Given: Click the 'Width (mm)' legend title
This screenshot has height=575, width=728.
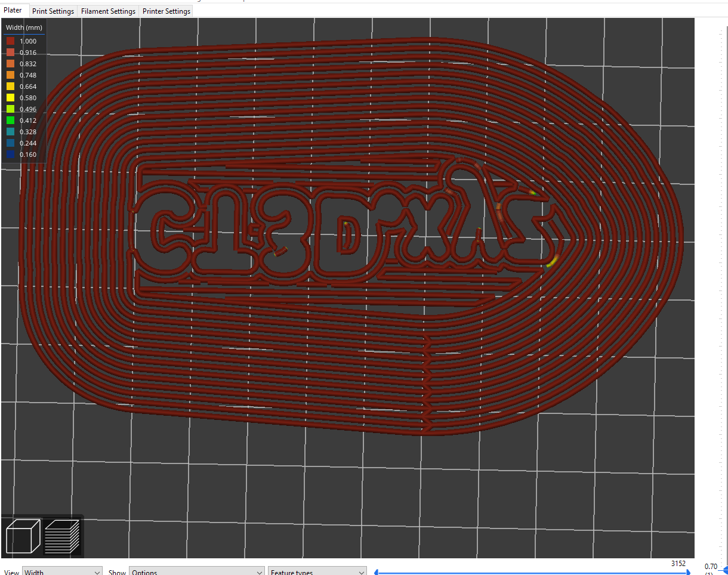Looking at the screenshot, I should coord(24,28).
